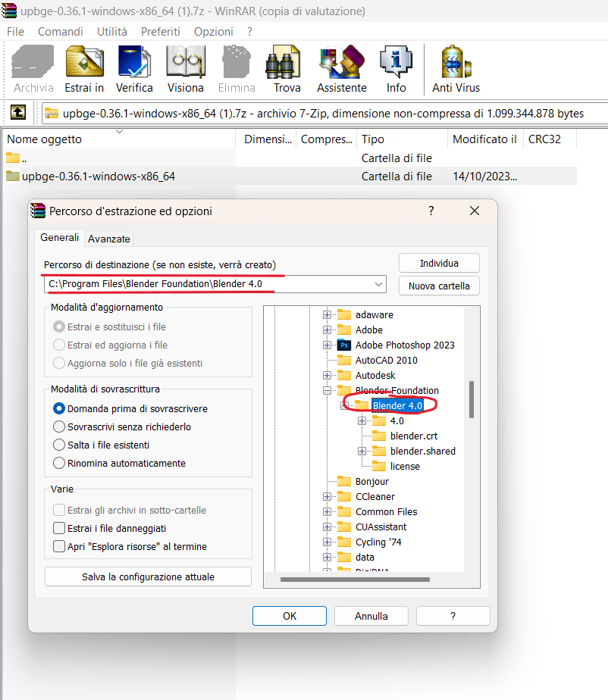Go up one level with arrow icon
The height and width of the screenshot is (700, 608).
click(x=18, y=112)
